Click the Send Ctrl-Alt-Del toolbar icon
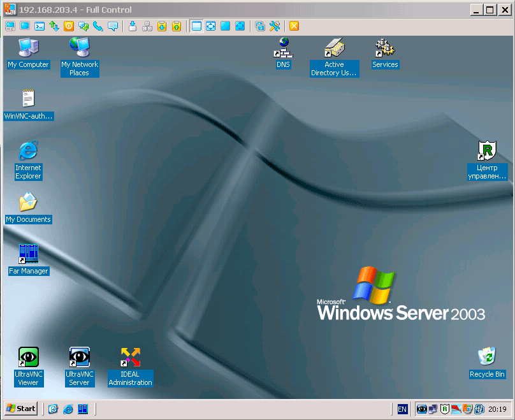515x420 pixels. 133,26
